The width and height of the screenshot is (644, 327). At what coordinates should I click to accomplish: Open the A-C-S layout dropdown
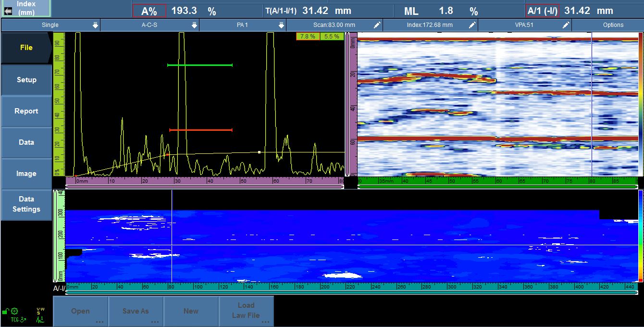(x=194, y=25)
